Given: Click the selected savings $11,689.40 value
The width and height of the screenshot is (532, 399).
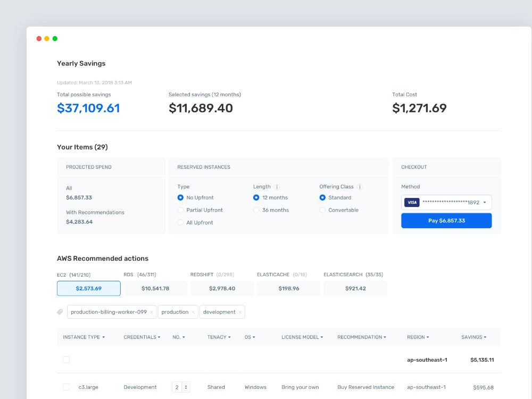Looking at the screenshot, I should [x=201, y=108].
